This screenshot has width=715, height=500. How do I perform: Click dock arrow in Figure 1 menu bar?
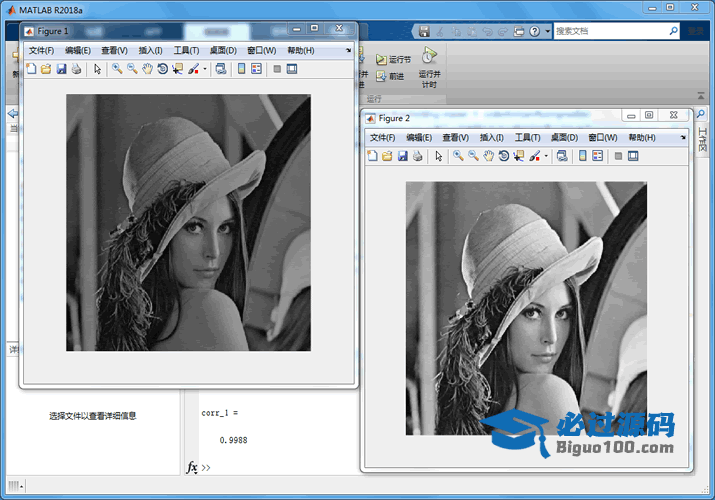[x=348, y=50]
